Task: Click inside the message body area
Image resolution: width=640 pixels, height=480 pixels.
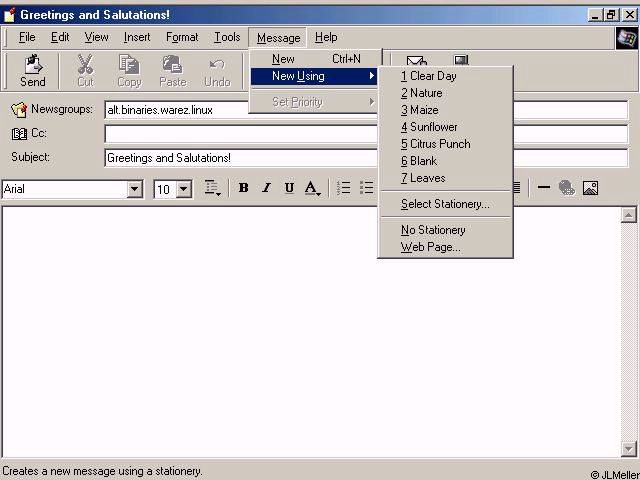Action: [311, 332]
